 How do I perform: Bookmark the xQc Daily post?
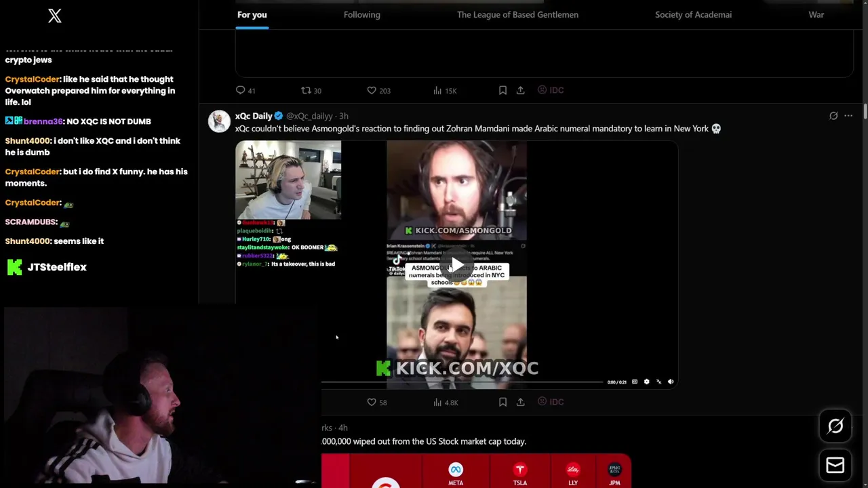click(x=502, y=402)
